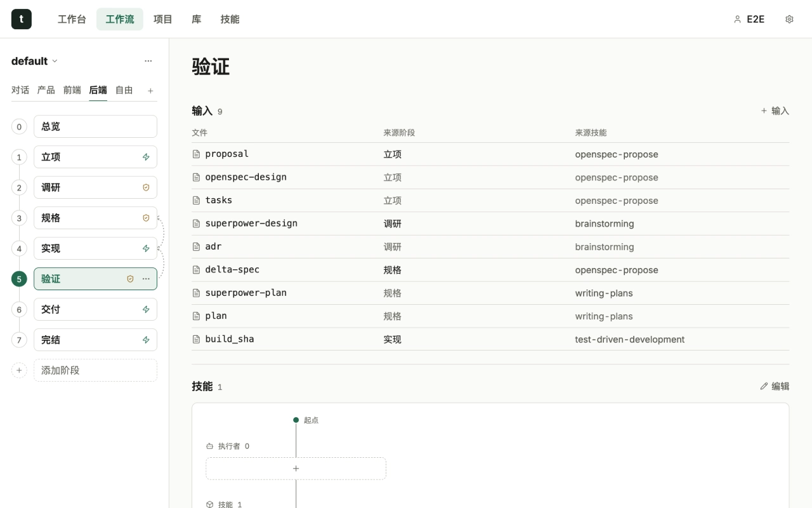Click file icon beside proposal
The width and height of the screenshot is (812, 508).
tap(196, 154)
